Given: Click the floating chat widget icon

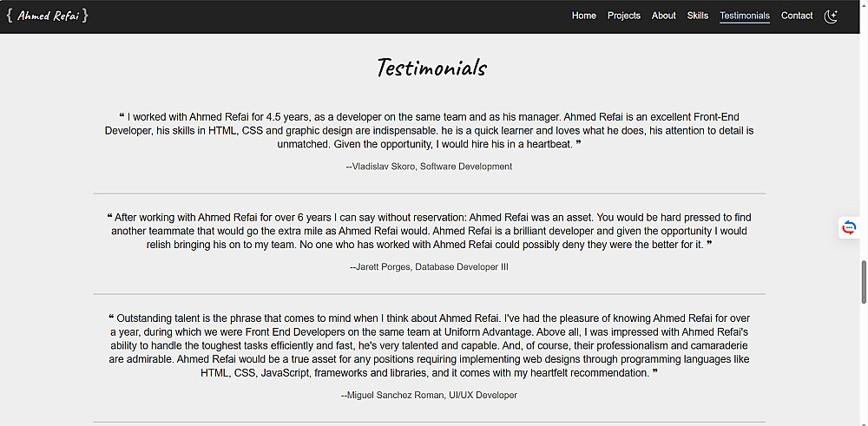Looking at the screenshot, I should (849, 228).
